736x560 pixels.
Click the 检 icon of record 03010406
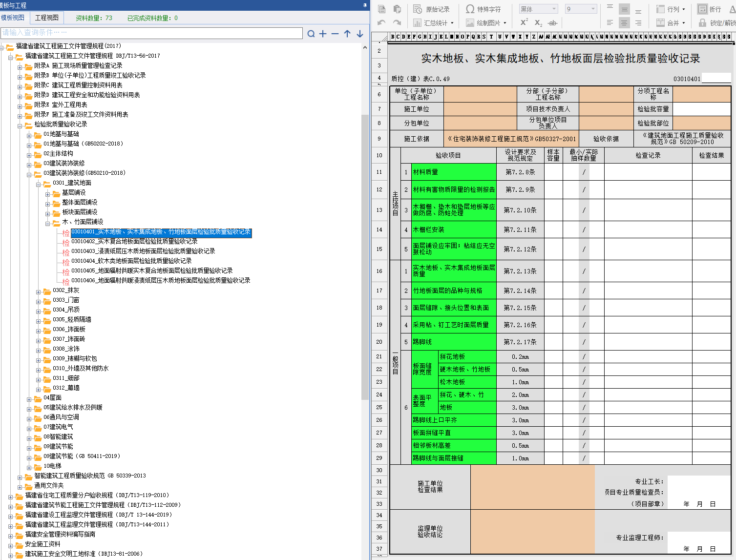click(x=66, y=282)
